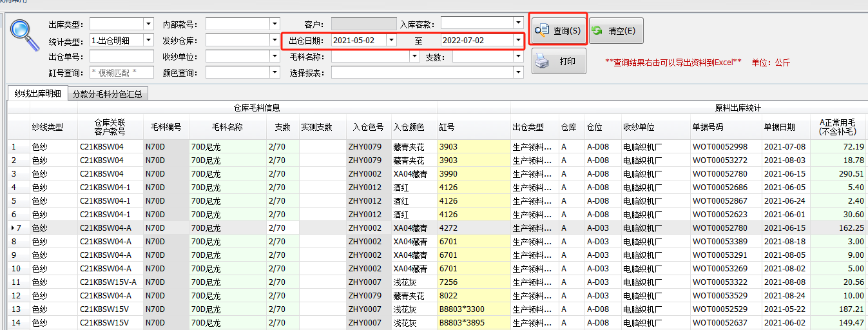Image resolution: width=868 pixels, height=330 pixels.
Task: Click the 缸号查询 fuzzy match field
Action: [x=122, y=73]
